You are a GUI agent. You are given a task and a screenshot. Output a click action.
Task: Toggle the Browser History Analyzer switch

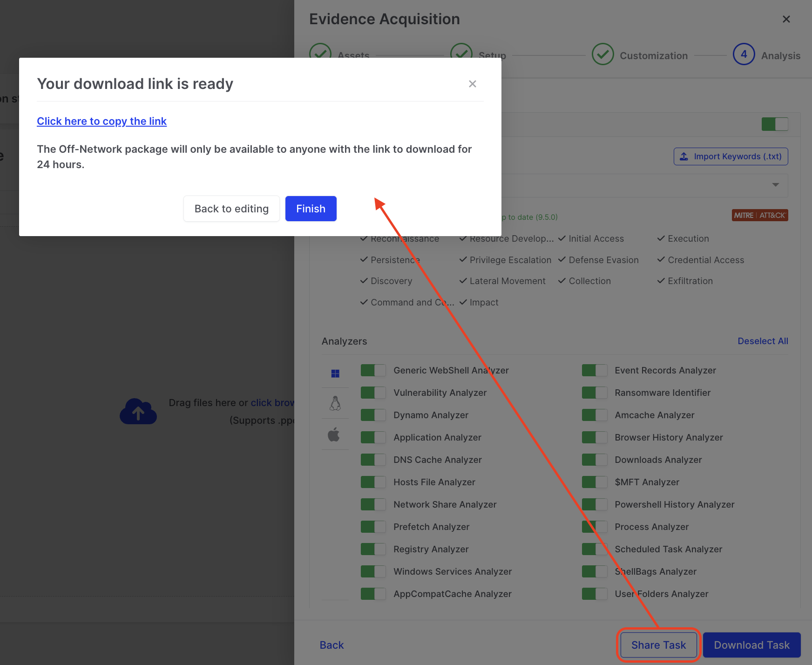(594, 437)
